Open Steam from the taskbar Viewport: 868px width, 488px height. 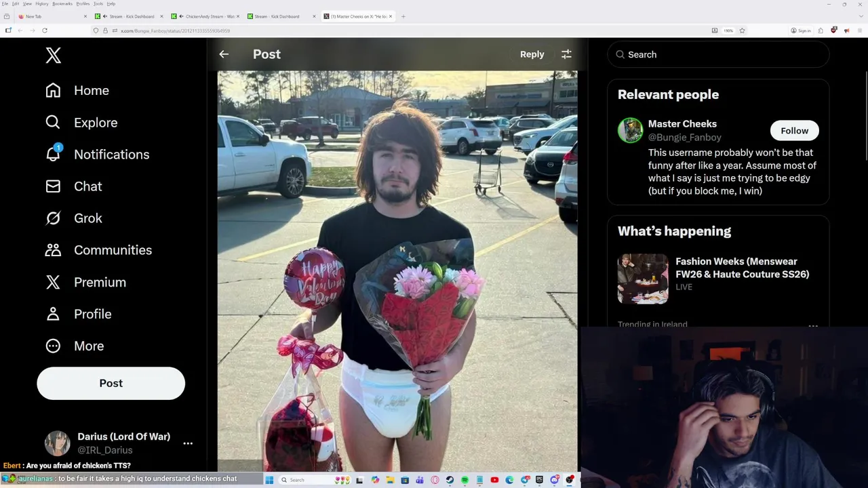(x=450, y=480)
